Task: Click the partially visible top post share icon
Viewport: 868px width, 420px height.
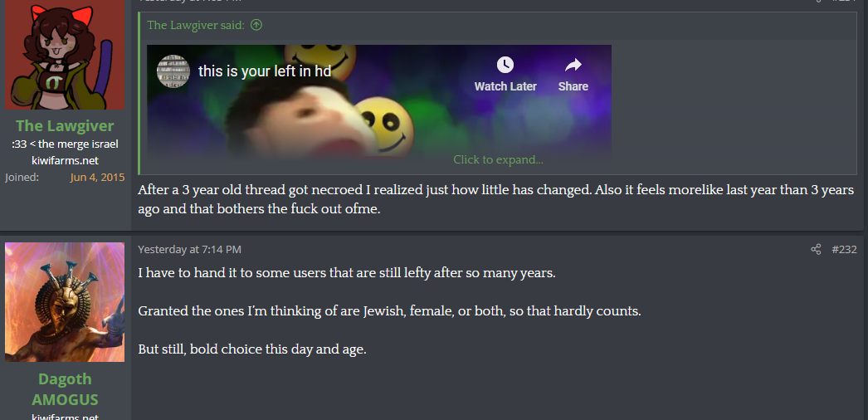Action: pyautogui.click(x=819, y=1)
